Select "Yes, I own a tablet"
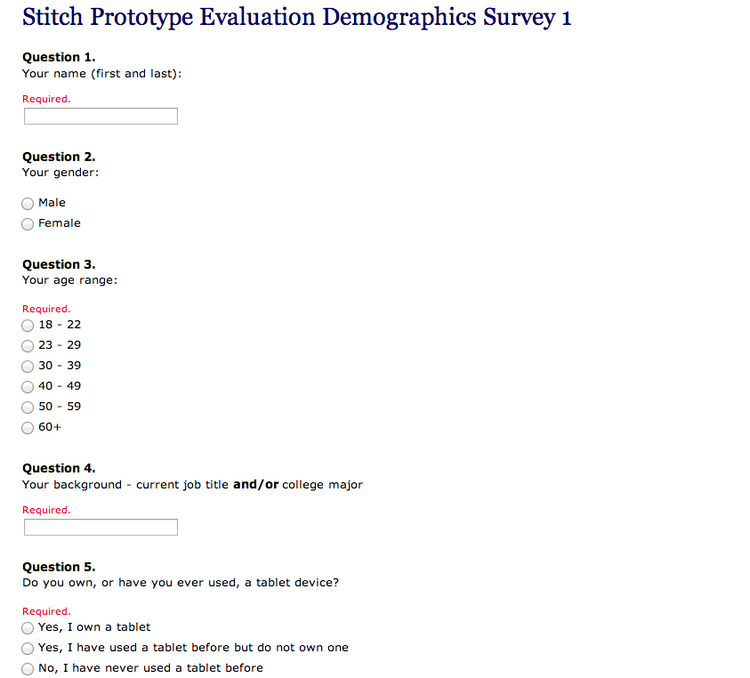Viewport: 750px width, 678px height. pyautogui.click(x=28, y=628)
